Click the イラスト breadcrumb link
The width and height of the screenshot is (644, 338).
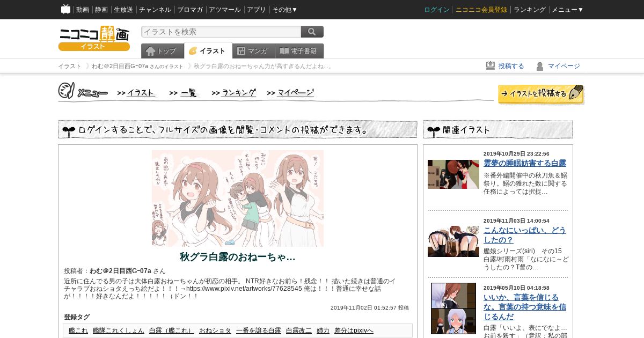(x=70, y=66)
